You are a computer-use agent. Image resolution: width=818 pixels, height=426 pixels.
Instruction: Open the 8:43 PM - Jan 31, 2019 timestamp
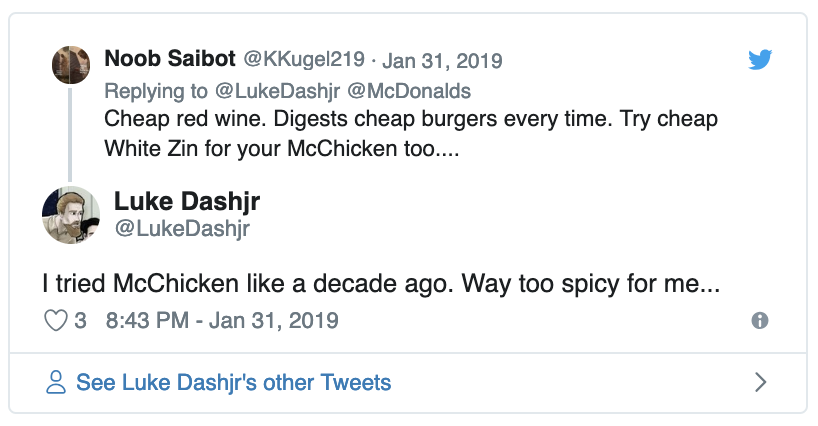pyautogui.click(x=221, y=321)
